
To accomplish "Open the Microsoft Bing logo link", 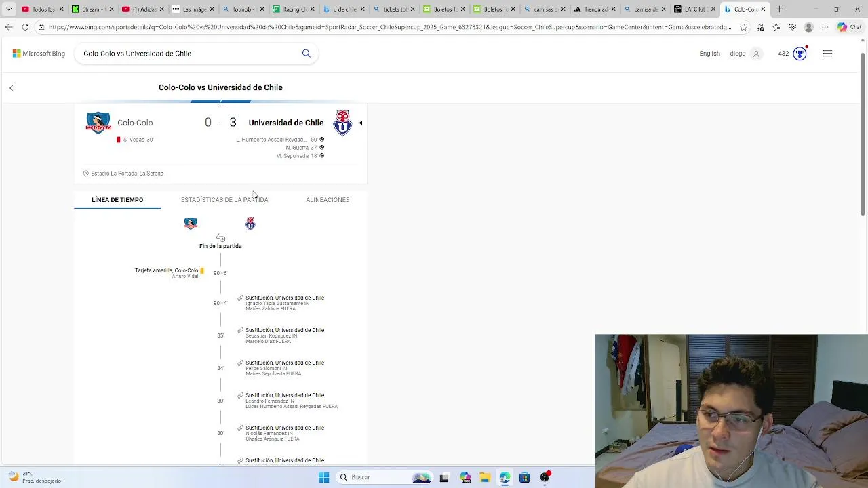I will (x=39, y=54).
